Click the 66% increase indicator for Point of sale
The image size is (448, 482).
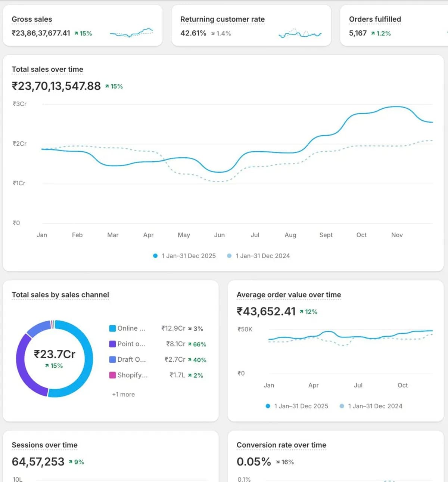tap(197, 344)
